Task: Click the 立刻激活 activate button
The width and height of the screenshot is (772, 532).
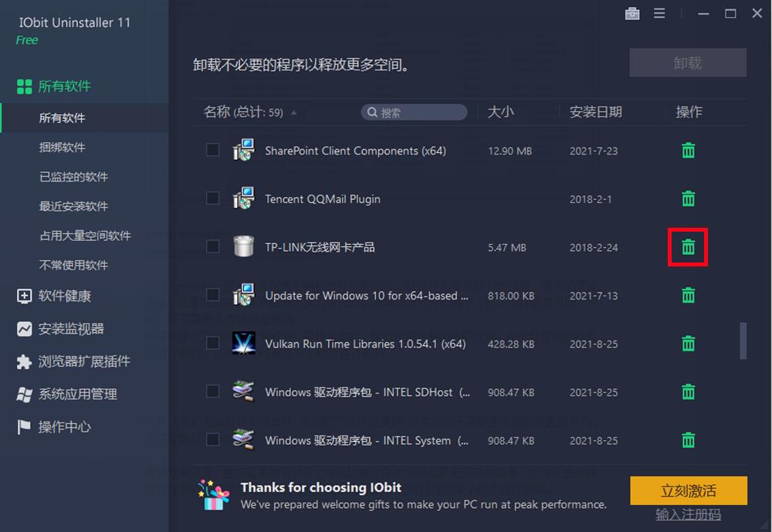Action: (689, 490)
